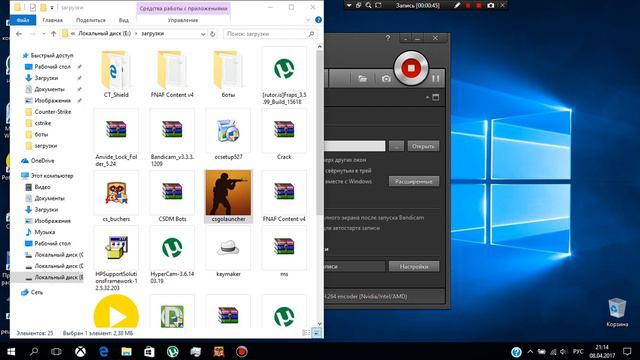Screen dimensions: 640x360
Task: Go up one folder level
Action: click(x=53, y=34)
